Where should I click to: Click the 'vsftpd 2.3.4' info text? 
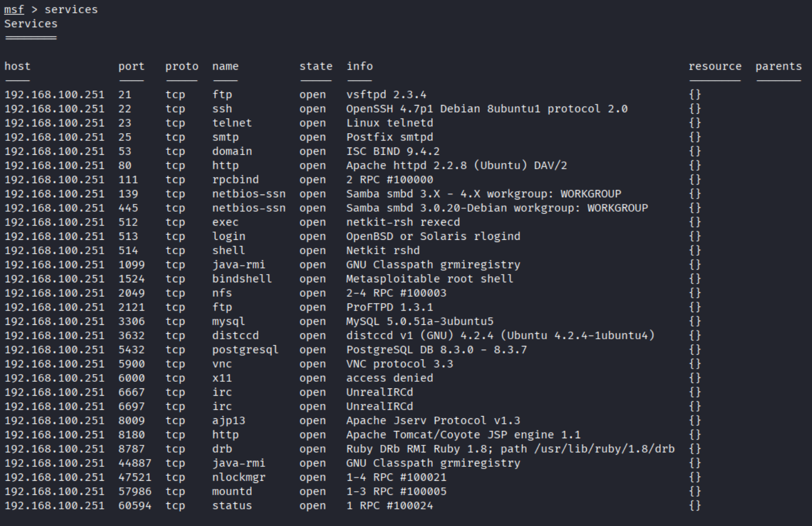(386, 94)
